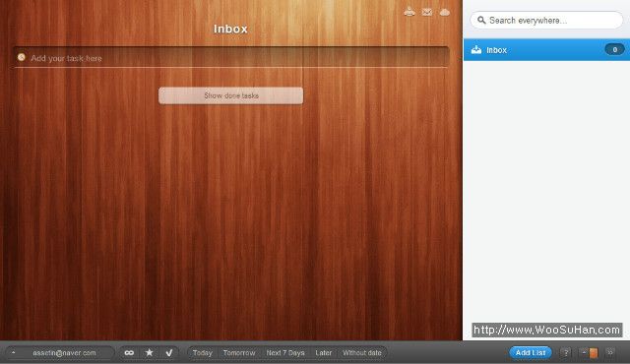
Task: Click the Search everywhere field
Action: (546, 20)
